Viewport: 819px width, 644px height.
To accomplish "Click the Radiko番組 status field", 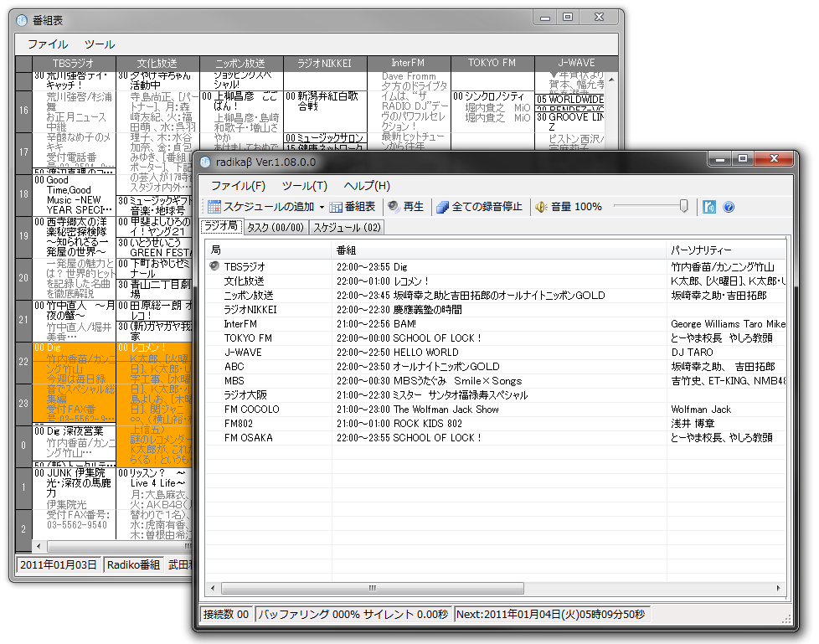I will point(133,565).
